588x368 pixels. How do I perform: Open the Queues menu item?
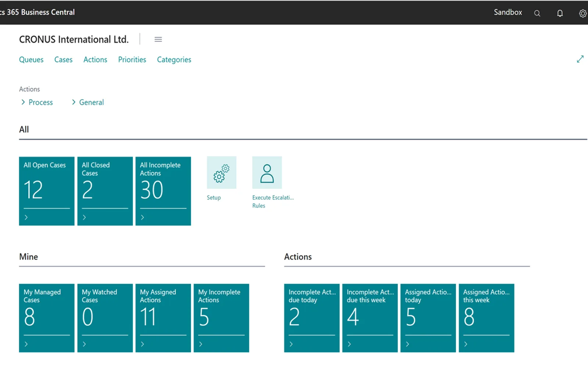coord(31,60)
